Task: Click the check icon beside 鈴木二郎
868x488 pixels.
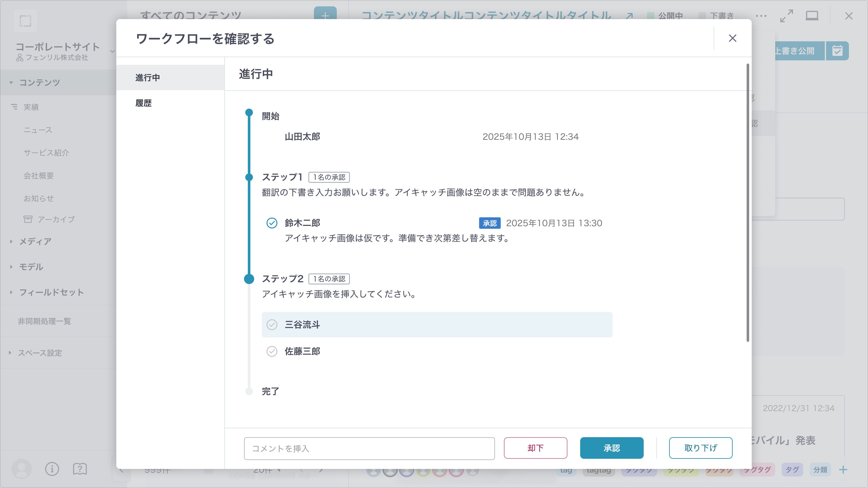Action: pyautogui.click(x=272, y=223)
